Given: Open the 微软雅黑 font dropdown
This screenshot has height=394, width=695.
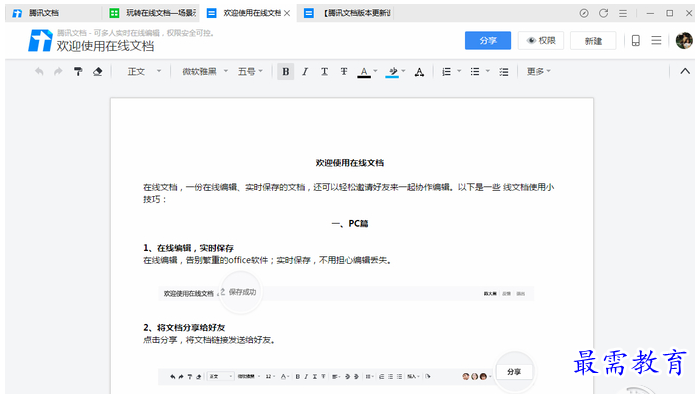Looking at the screenshot, I should [205, 71].
